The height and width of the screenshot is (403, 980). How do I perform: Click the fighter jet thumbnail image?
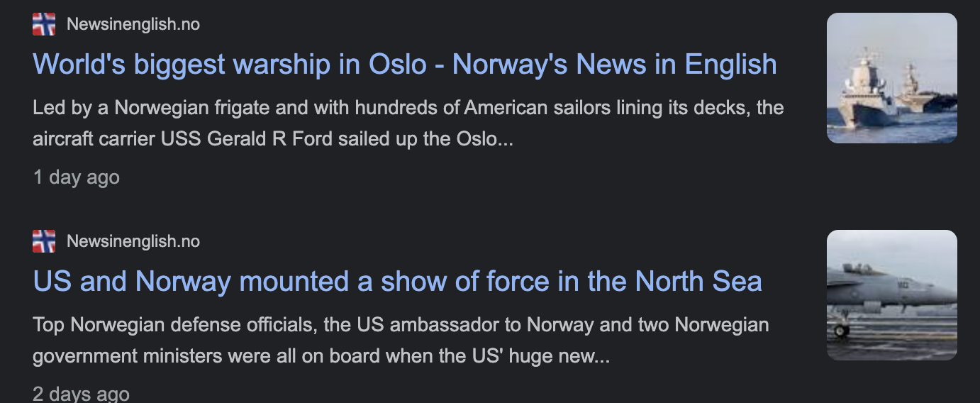point(891,295)
